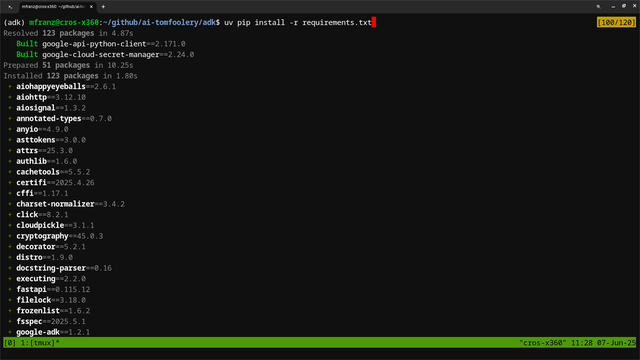The width and height of the screenshot is (640, 360).
Task: Click the fsspec==2025.5.1 line
Action: [x=47, y=321]
